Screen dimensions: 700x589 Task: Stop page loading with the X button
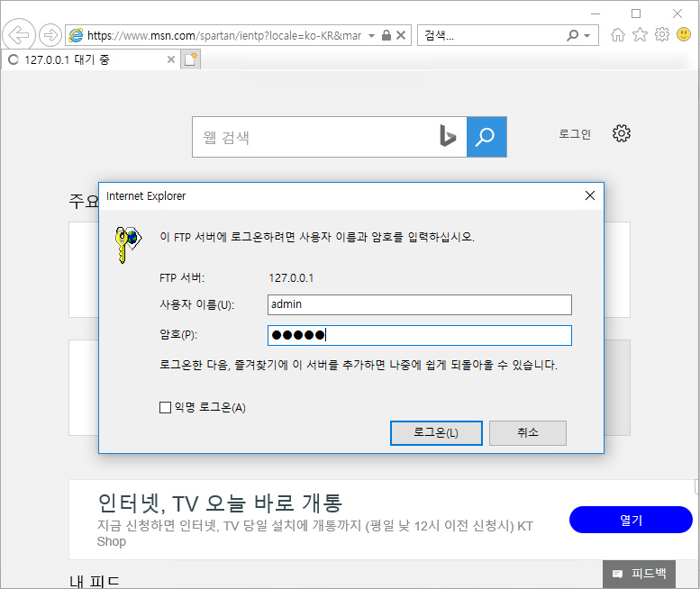point(401,35)
